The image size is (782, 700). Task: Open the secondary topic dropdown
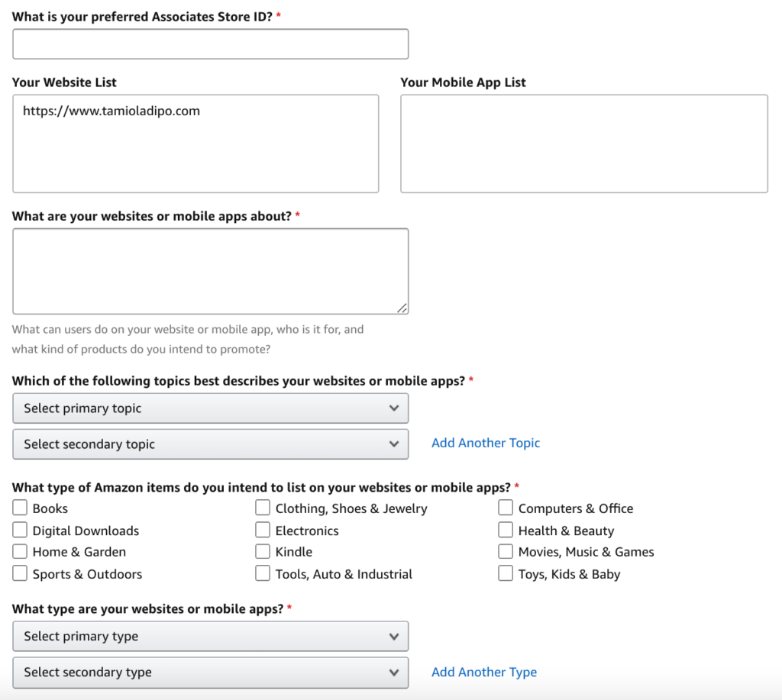[210, 444]
